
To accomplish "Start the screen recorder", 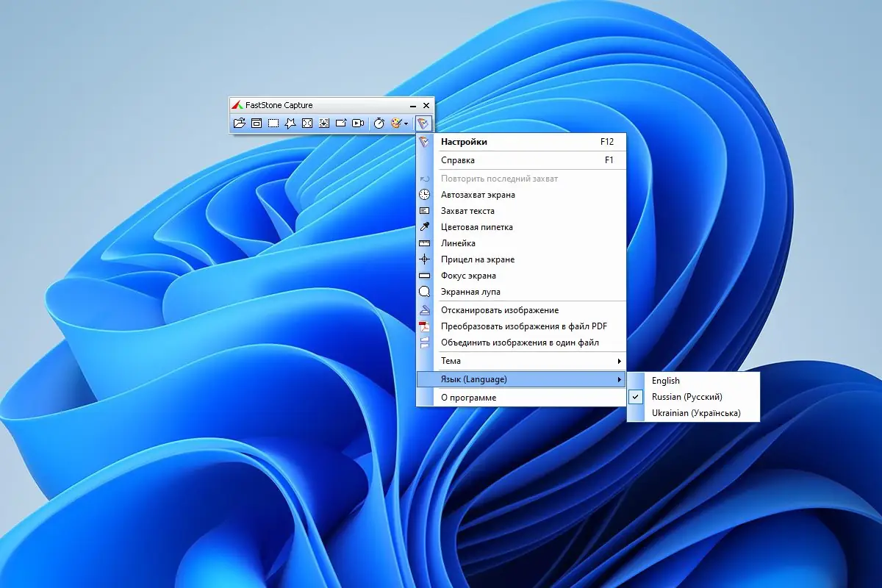I will [x=359, y=123].
